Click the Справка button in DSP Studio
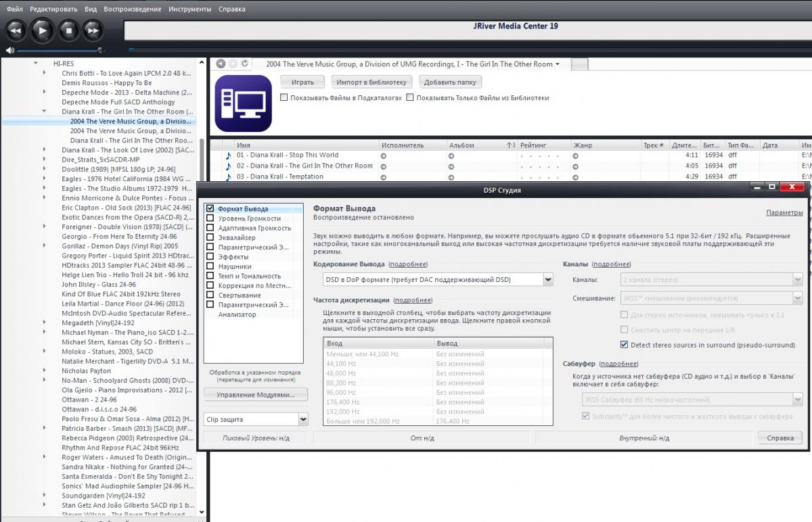 click(x=780, y=437)
